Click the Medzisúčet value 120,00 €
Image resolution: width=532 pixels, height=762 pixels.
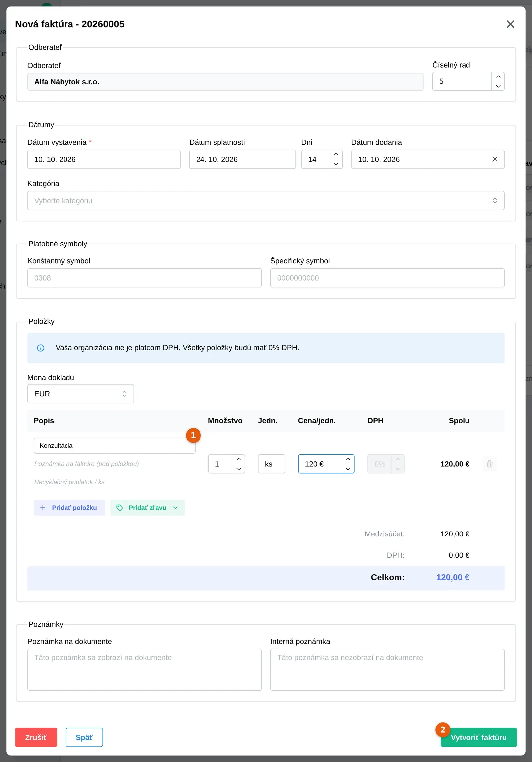(455, 534)
